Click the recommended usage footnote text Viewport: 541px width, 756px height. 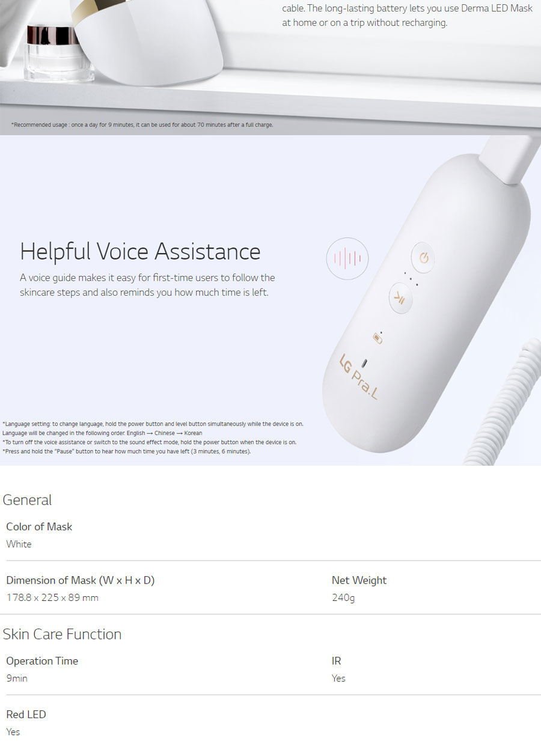coord(142,125)
